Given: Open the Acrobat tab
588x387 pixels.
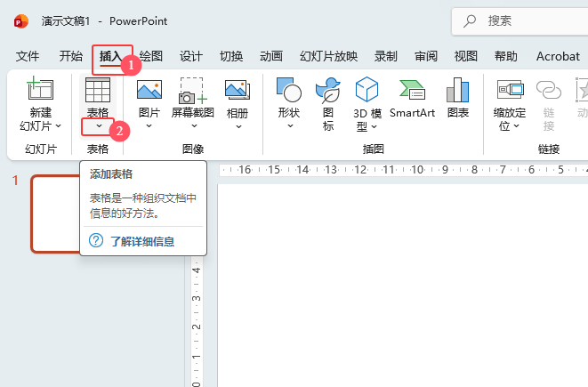Looking at the screenshot, I should 558,56.
